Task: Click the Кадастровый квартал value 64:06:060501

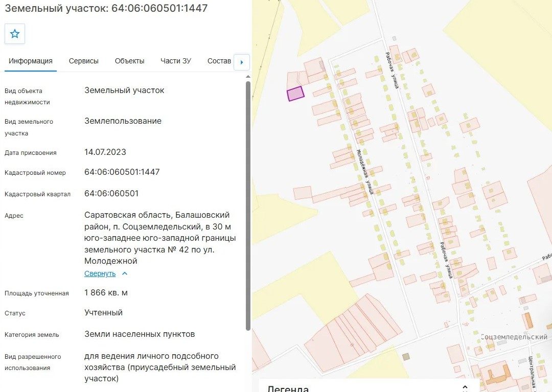Action: tap(111, 194)
